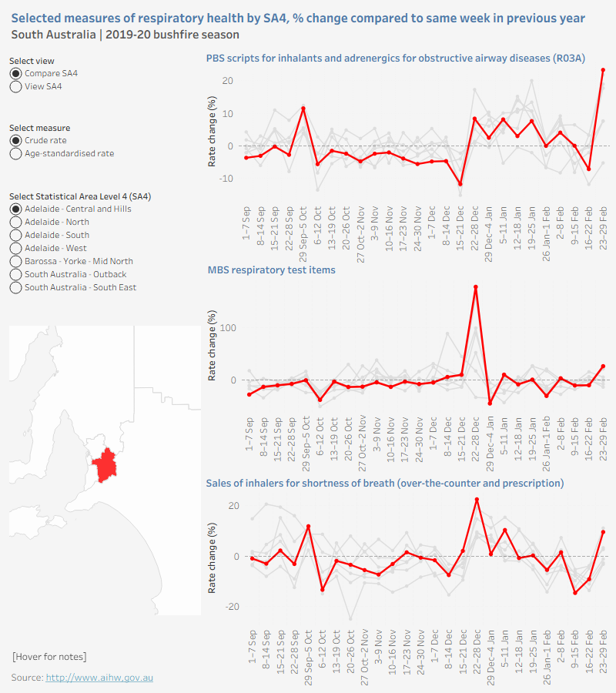616x693 pixels.
Task: Click the PBS chart 26 Jan-1 Feb axis label
Action: (x=546, y=234)
